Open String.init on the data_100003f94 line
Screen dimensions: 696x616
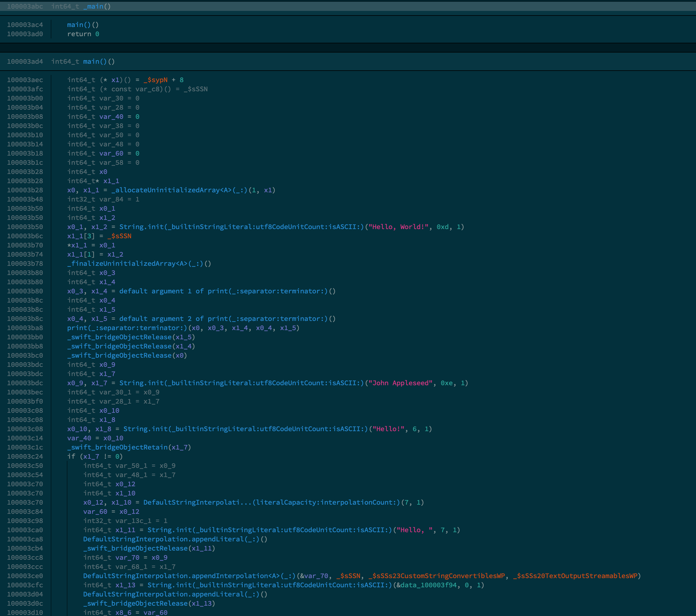270,586
